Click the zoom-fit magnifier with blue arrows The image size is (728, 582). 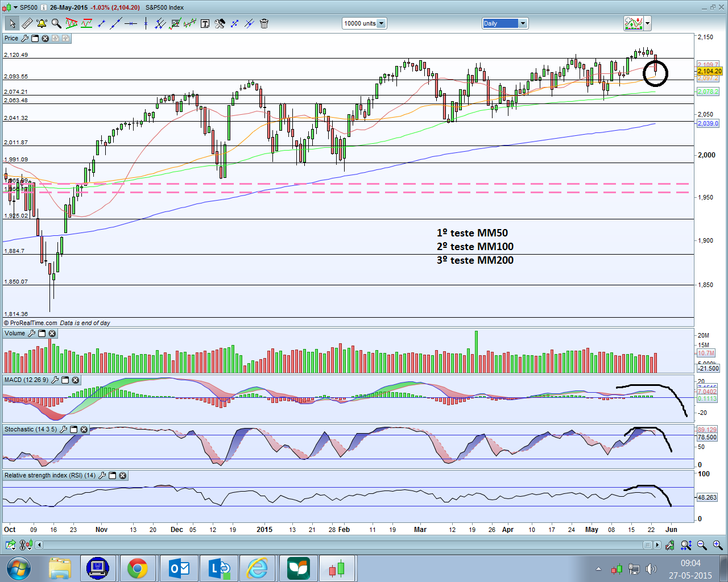point(686,545)
